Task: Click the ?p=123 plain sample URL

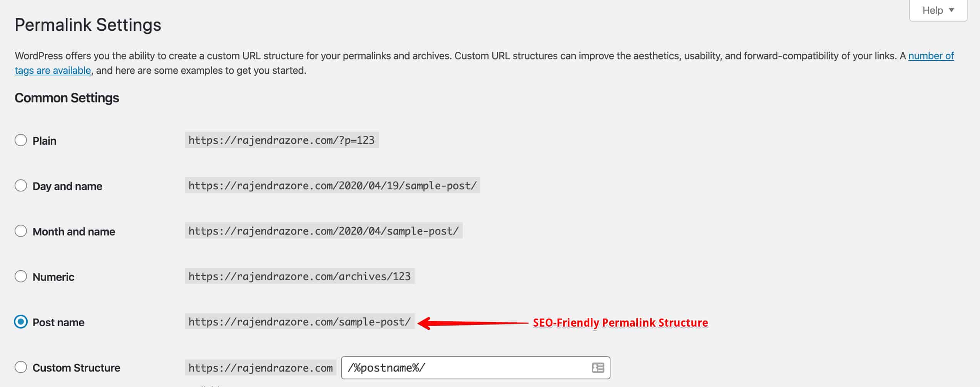Action: [x=281, y=140]
